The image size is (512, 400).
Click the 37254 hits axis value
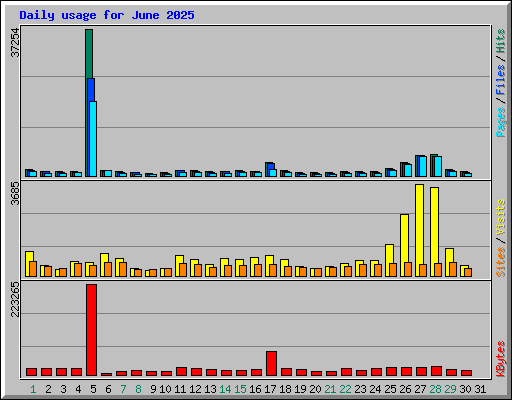click(15, 42)
